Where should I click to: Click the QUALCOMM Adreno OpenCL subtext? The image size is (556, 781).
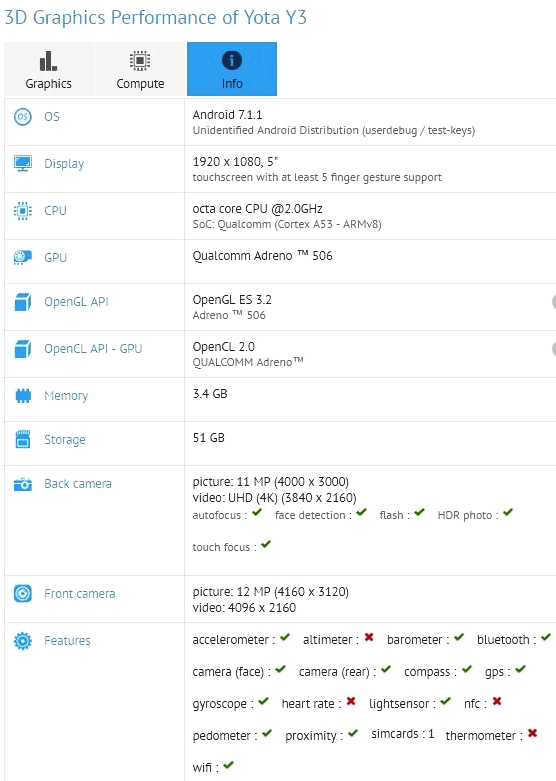pyautogui.click(x=248, y=362)
